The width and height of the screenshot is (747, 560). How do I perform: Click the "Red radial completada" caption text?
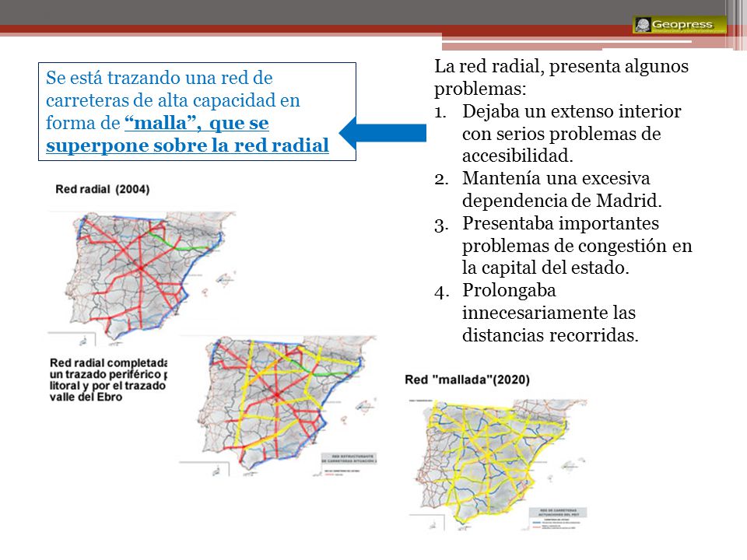(109, 363)
